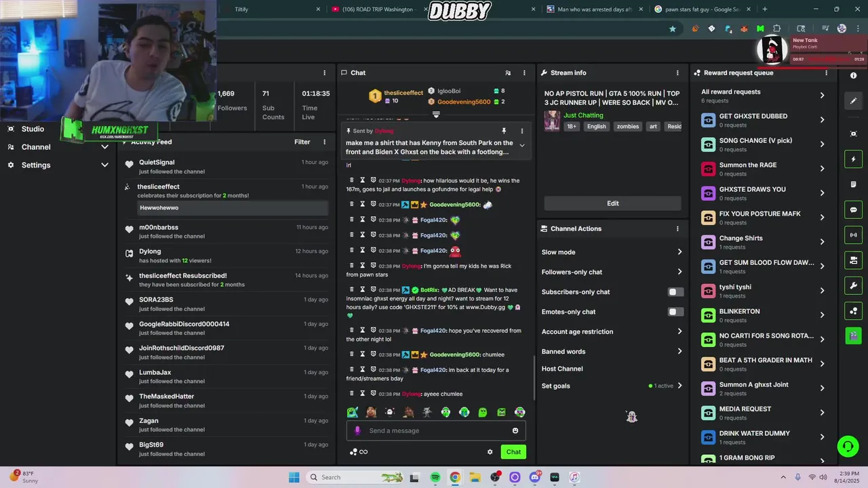This screenshot has height=488, width=868.
Task: Click Dylong hosted entry in feed
Action: [226, 256]
